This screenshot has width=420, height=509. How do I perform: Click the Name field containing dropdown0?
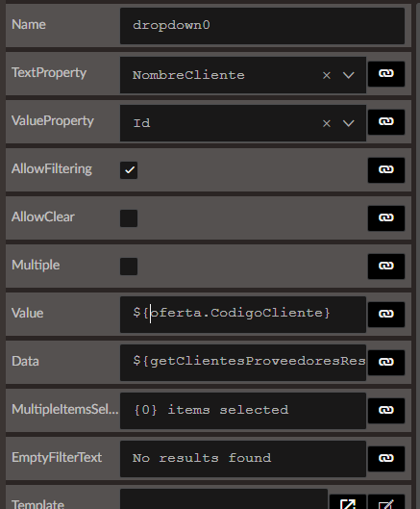262,26
